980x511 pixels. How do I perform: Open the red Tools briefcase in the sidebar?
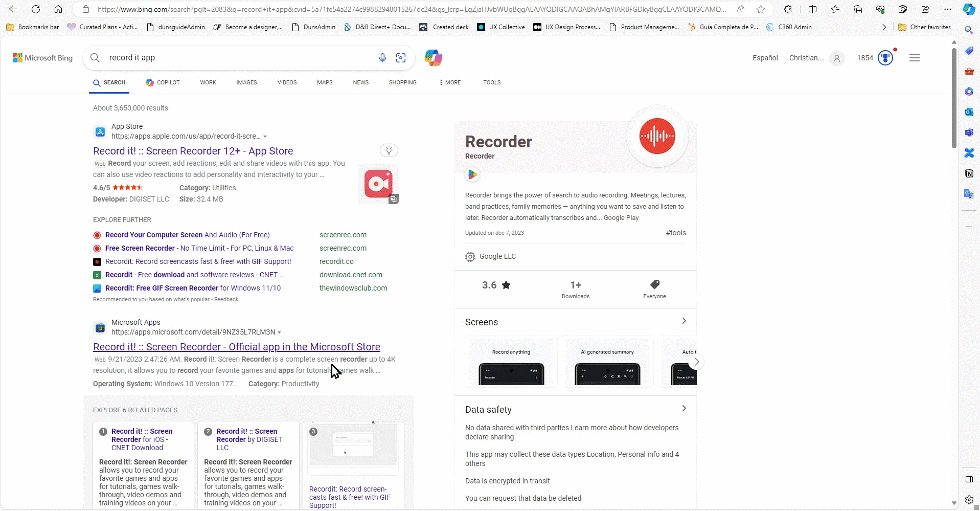[969, 71]
